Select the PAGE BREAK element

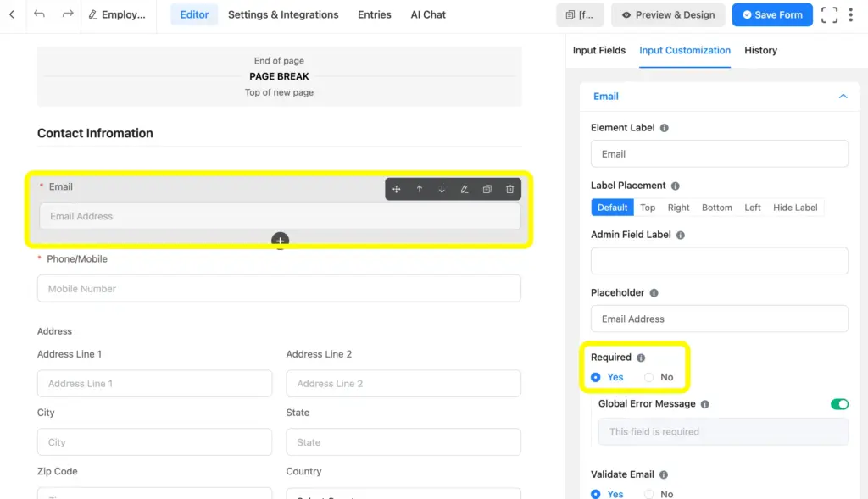(279, 76)
